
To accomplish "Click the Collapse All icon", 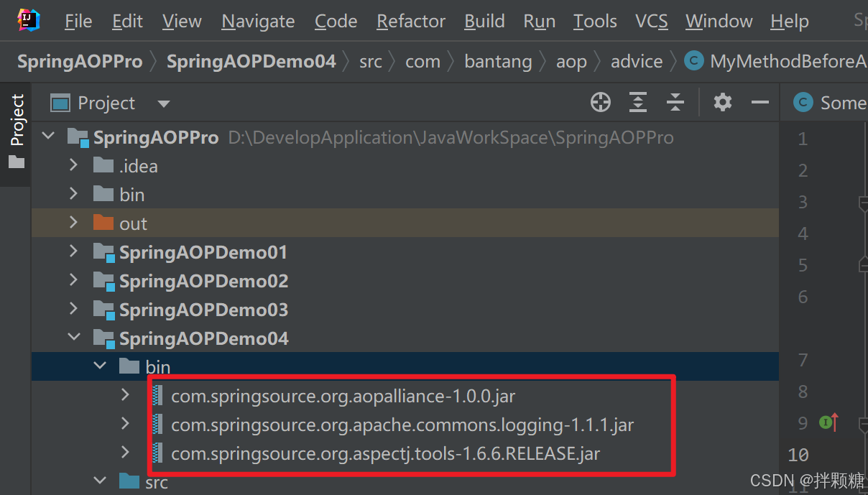I will [675, 103].
